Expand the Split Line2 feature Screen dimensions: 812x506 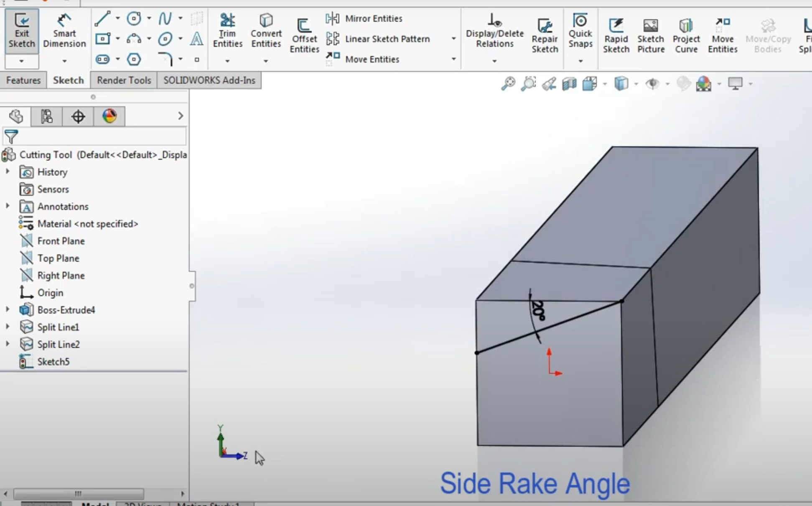[8, 344]
